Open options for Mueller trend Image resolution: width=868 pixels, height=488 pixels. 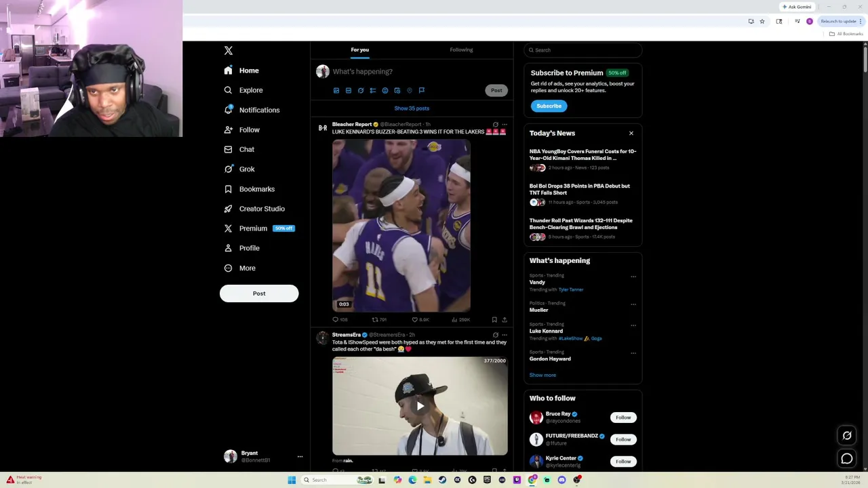pyautogui.click(x=633, y=304)
